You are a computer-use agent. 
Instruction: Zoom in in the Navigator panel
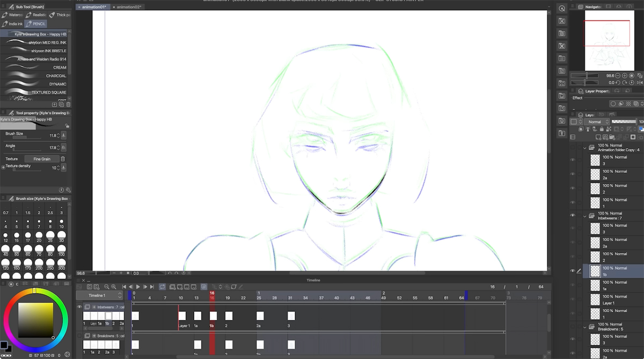pyautogui.click(x=625, y=76)
